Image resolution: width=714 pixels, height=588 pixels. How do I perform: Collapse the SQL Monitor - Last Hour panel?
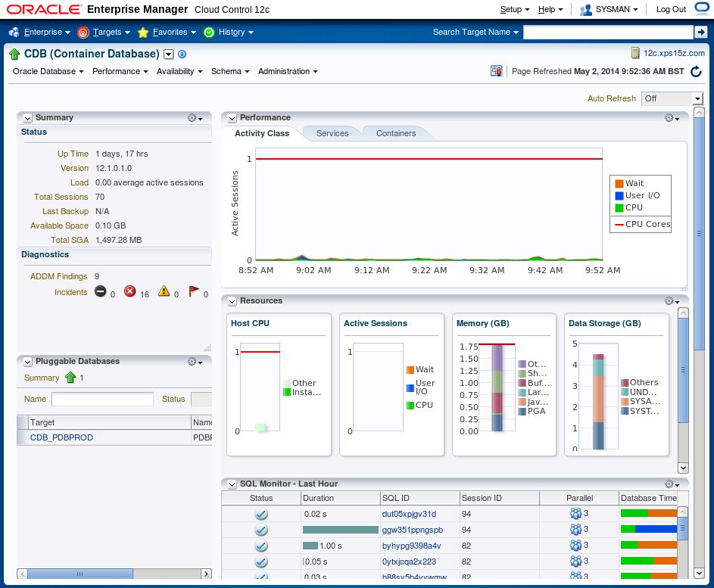point(232,484)
